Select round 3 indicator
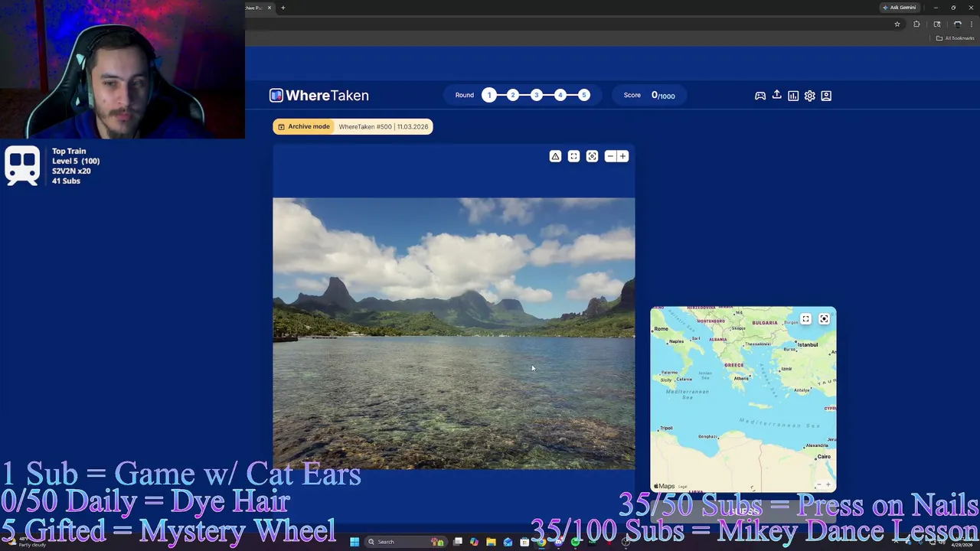 point(537,95)
